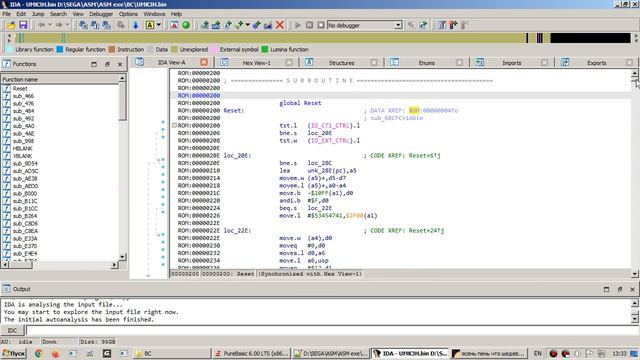Float the Functions panel
This screenshot has height=360, width=640.
click(x=107, y=64)
